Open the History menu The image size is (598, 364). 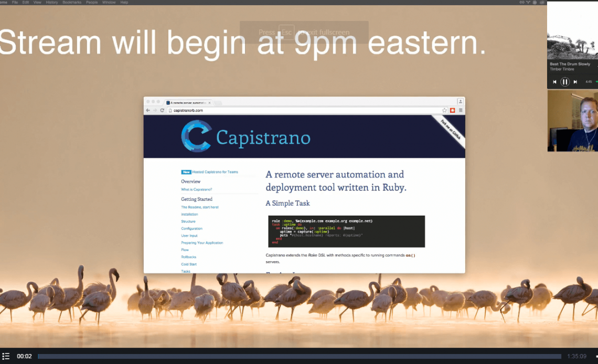click(52, 3)
